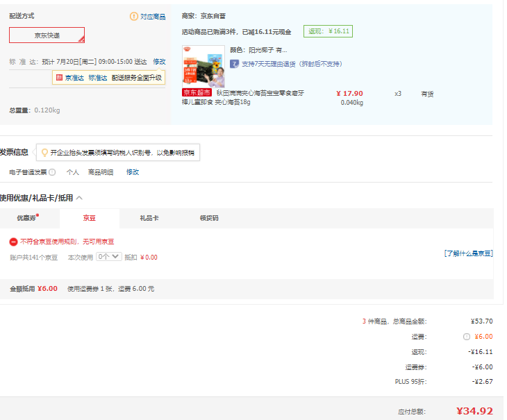Switch to the 礼品卡 tab

(x=149, y=218)
